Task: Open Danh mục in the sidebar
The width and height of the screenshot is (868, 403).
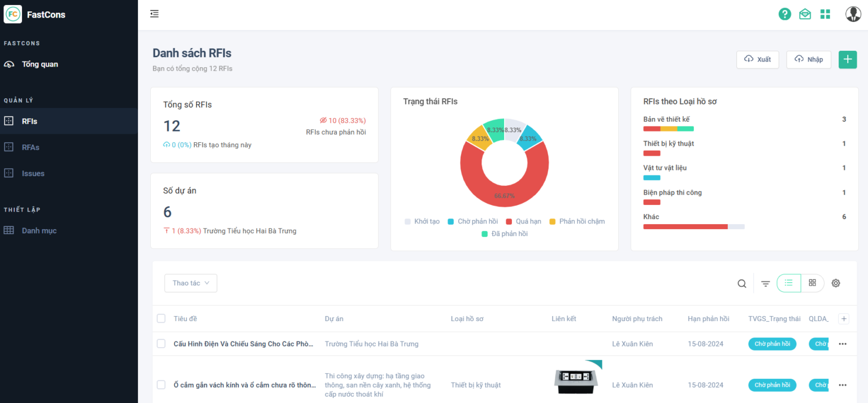Action: [39, 230]
